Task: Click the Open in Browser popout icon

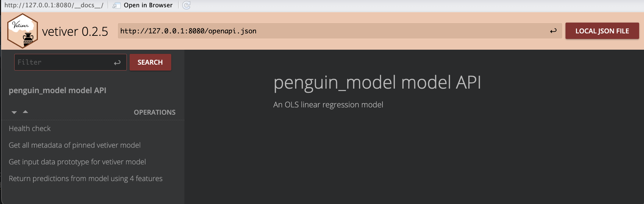Action: coord(117,5)
